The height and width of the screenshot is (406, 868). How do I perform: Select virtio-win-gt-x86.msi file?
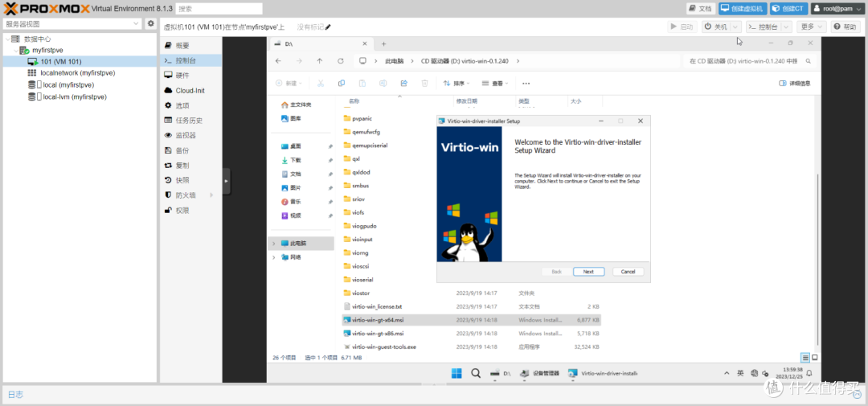[378, 334]
